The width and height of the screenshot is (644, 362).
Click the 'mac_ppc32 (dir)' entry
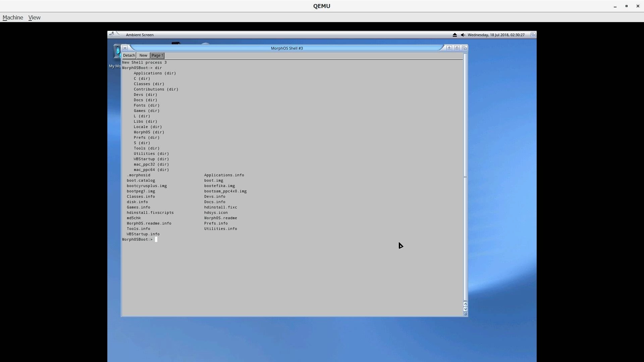151,164
